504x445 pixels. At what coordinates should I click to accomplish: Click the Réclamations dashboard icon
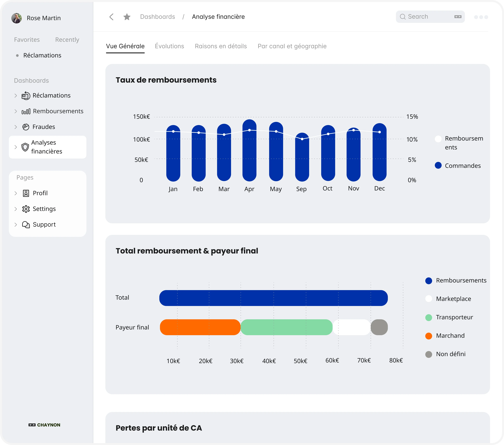click(x=26, y=96)
